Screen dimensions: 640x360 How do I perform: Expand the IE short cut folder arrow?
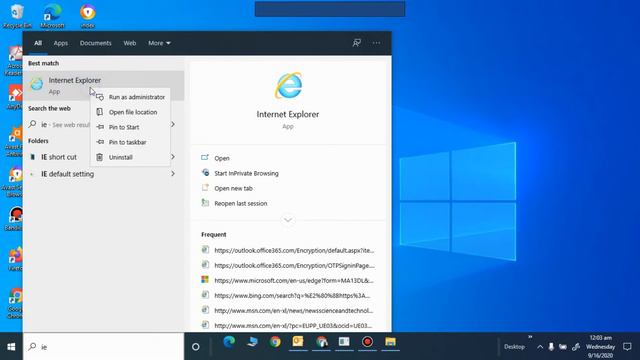173,157
